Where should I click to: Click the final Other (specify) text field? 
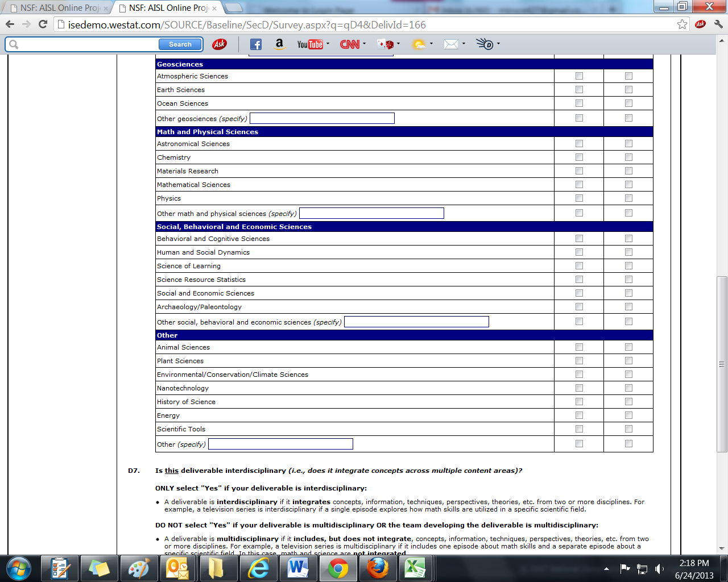coord(280,444)
